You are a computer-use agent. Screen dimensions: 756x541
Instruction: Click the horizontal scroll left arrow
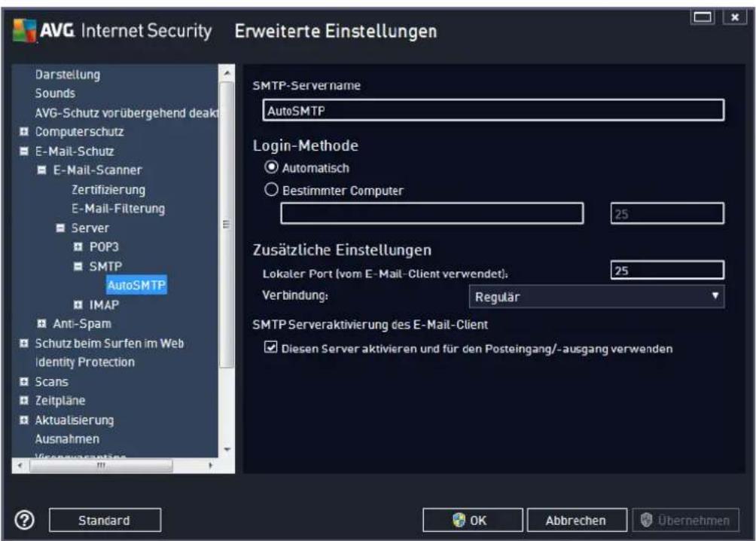click(x=20, y=466)
